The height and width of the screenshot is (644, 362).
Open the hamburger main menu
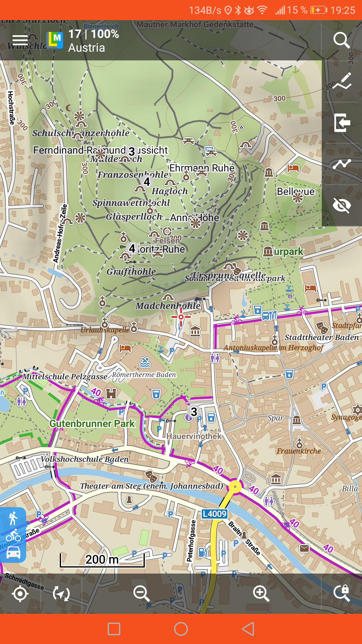point(20,40)
